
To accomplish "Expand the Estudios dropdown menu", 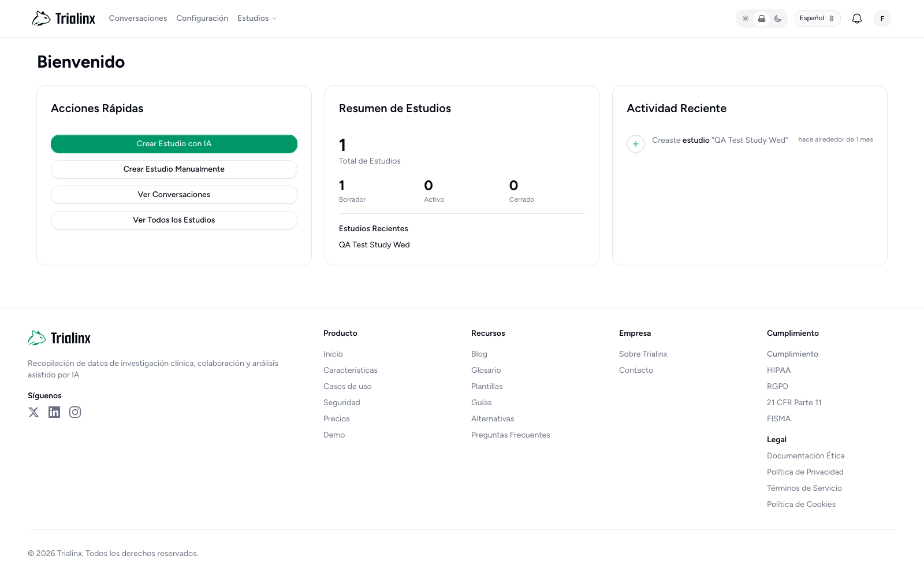I will pyautogui.click(x=257, y=18).
